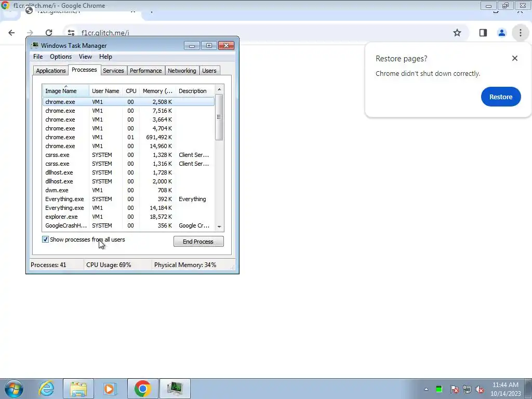532x399 pixels.
Task: Bookmark this page with star icon
Action: 457,33
